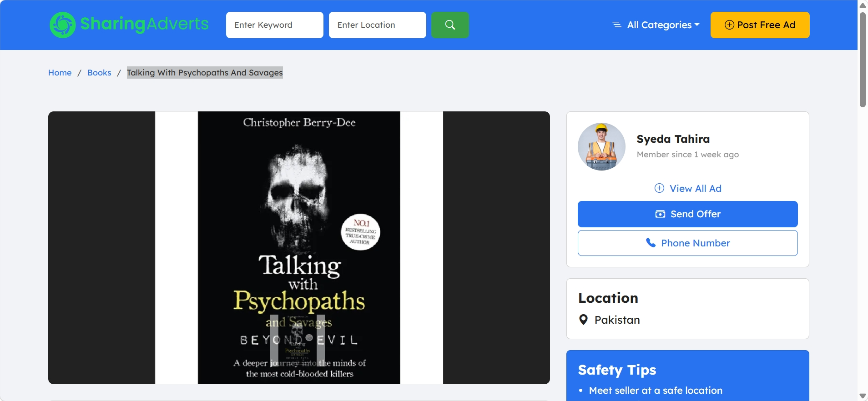
Task: Click the plus circle icon in Post Free Ad
Action: [x=729, y=25]
